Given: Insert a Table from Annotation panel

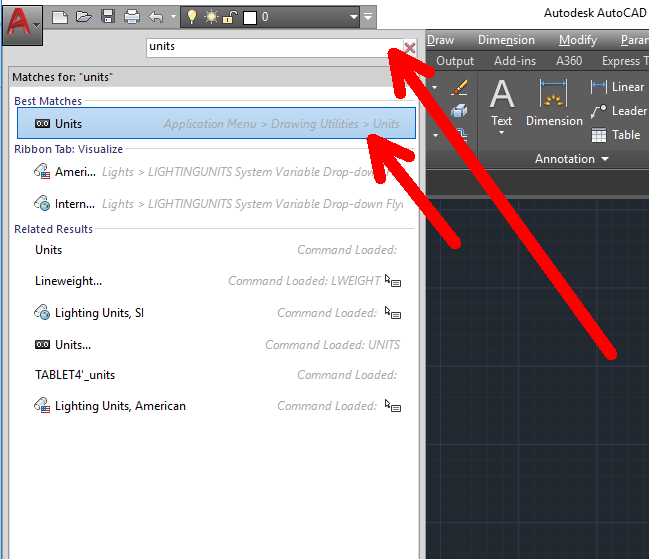Looking at the screenshot, I should 615,135.
